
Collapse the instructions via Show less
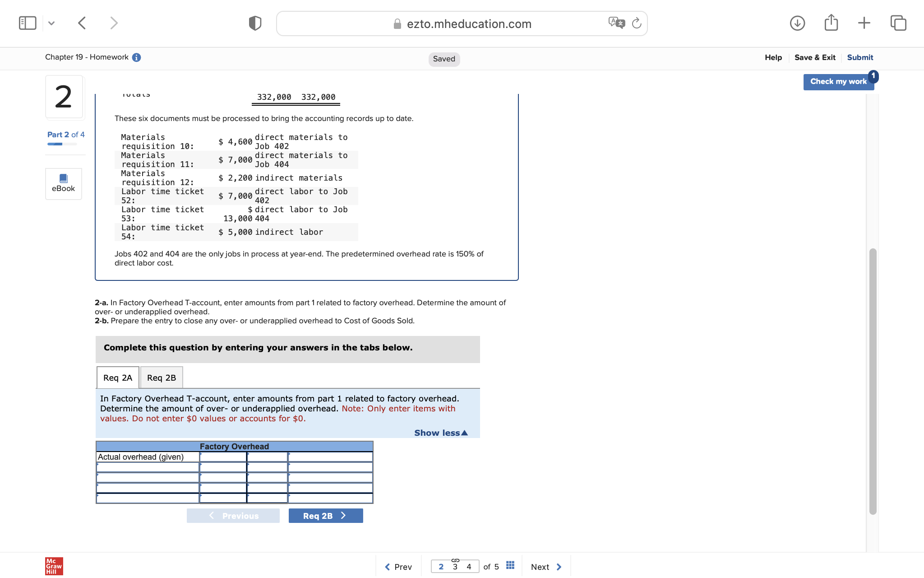click(x=441, y=432)
